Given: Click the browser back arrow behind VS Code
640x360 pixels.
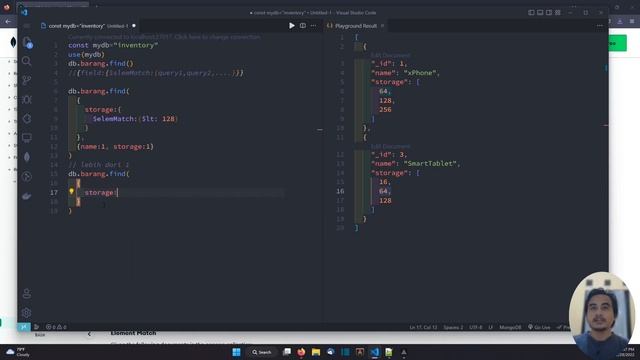Looking at the screenshot, I should click(8, 21).
